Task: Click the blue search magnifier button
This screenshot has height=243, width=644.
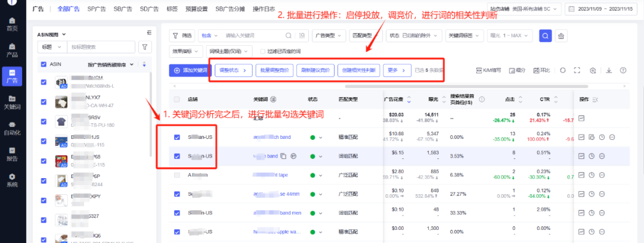Action: point(544,36)
